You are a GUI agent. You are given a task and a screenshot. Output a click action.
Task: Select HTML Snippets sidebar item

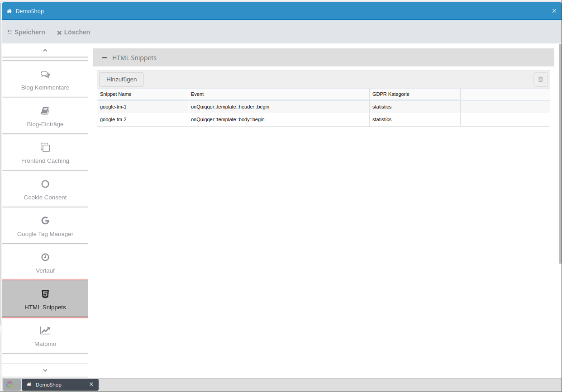45,299
